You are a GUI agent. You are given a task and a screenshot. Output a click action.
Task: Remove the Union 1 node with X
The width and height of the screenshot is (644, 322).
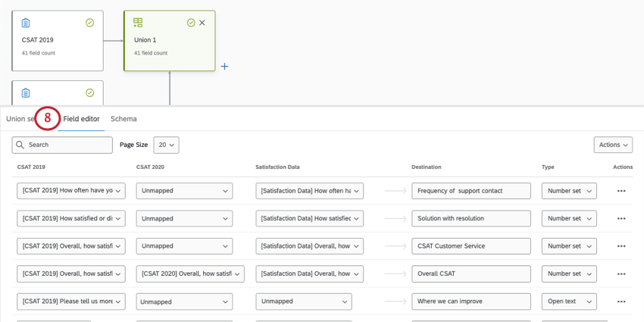[x=202, y=23]
